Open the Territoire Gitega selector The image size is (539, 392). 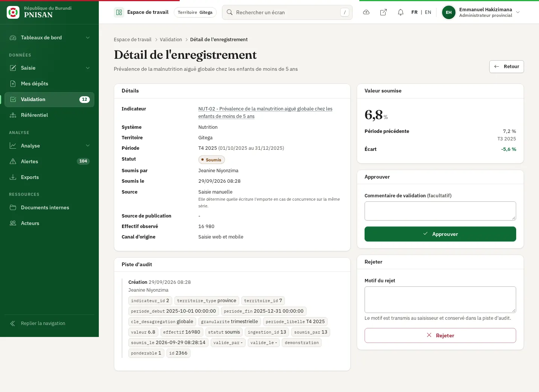click(195, 12)
